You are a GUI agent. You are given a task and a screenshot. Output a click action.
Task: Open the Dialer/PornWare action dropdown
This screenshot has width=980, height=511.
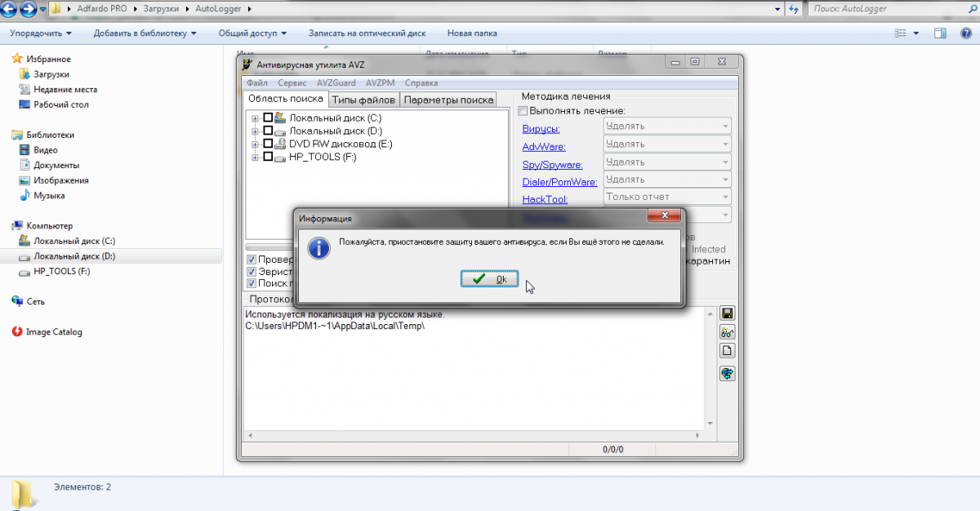(x=667, y=180)
